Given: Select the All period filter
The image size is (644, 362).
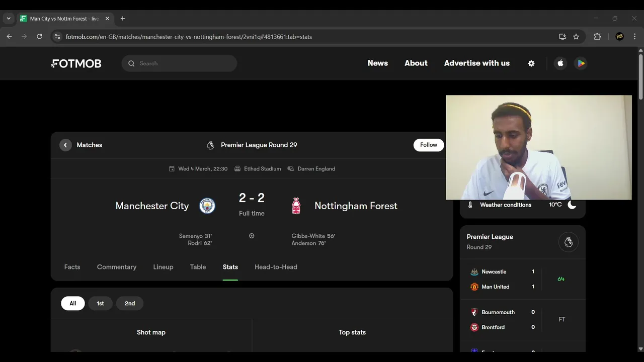Looking at the screenshot, I should point(73,303).
